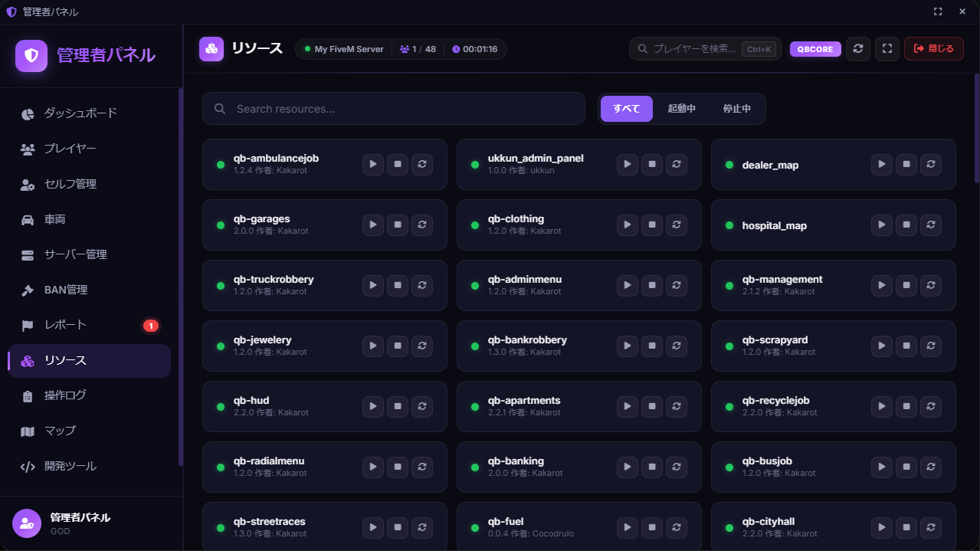Image resolution: width=980 pixels, height=551 pixels.
Task: Select the 停止中 filter tab
Action: (x=737, y=109)
